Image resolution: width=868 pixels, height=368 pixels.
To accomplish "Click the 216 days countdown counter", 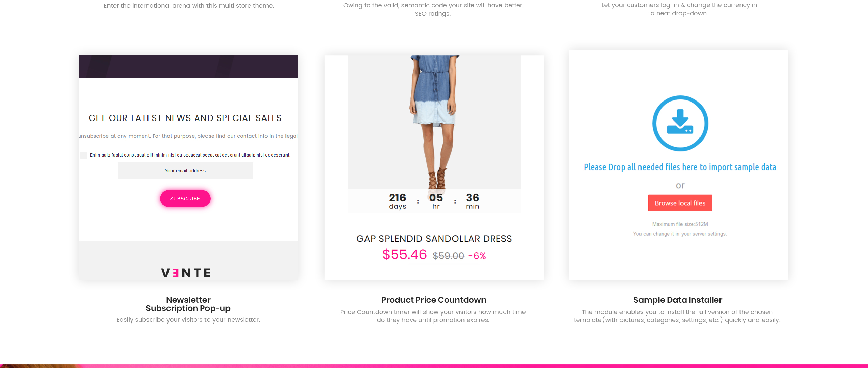I will point(397,201).
